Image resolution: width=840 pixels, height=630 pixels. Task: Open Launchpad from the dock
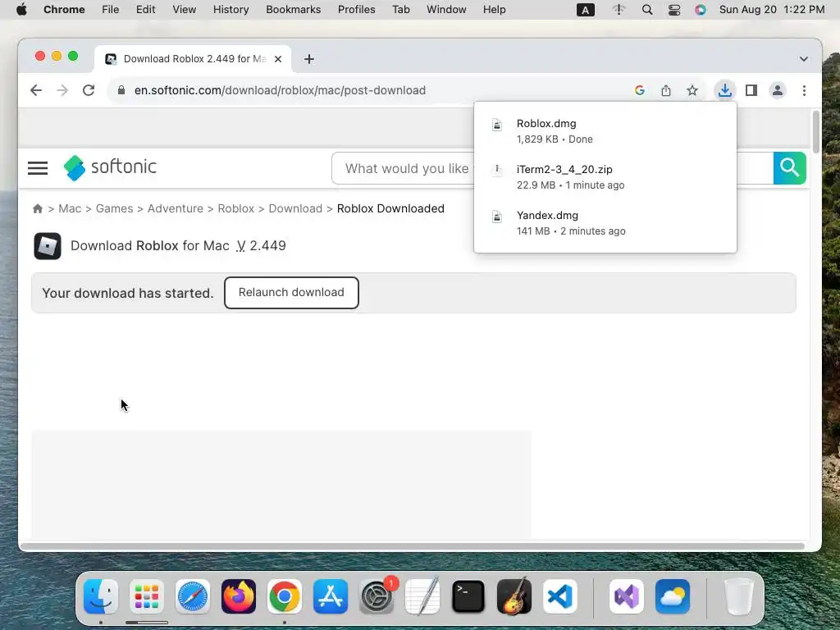click(x=147, y=596)
